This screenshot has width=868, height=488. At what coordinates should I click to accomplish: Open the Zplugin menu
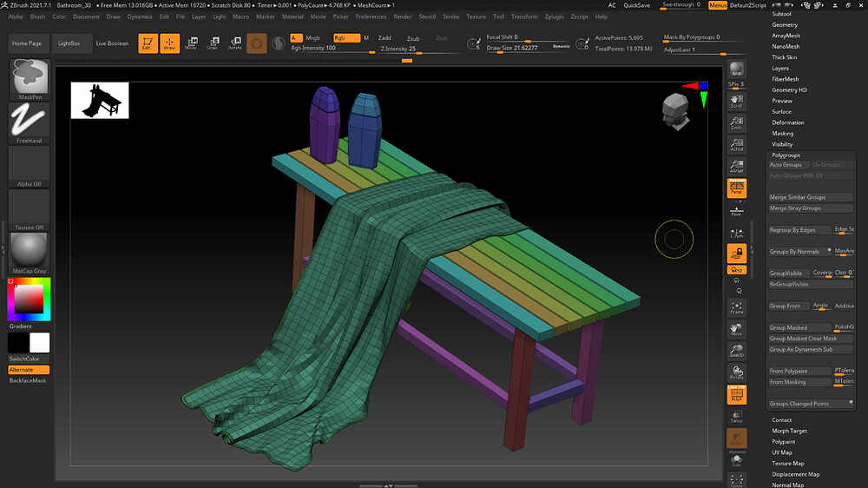(554, 16)
